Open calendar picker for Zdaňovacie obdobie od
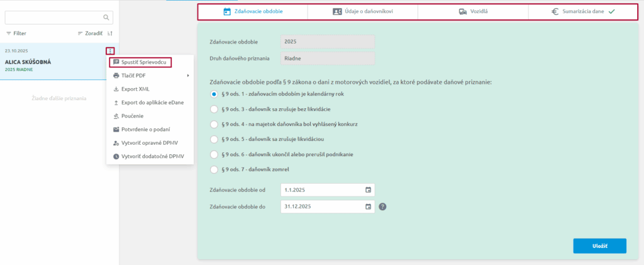The width and height of the screenshot is (644, 265). 368,189
